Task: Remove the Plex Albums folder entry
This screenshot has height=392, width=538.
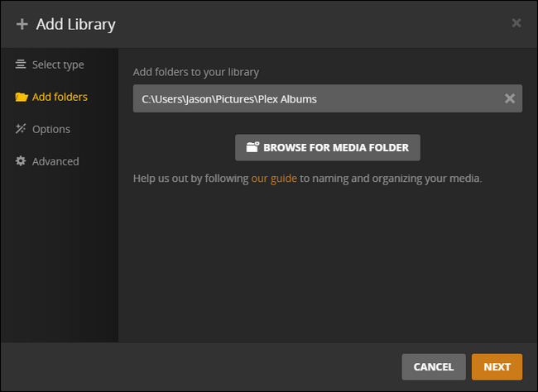Action: (510, 98)
